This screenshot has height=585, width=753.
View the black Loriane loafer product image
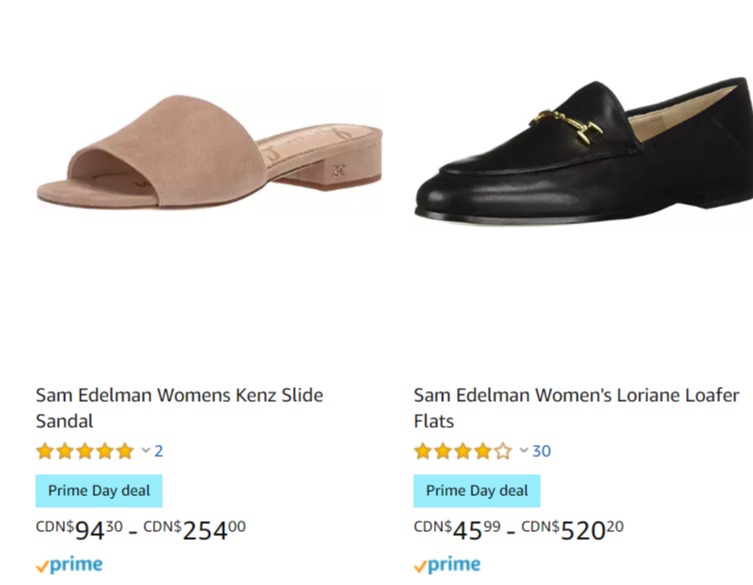click(584, 150)
